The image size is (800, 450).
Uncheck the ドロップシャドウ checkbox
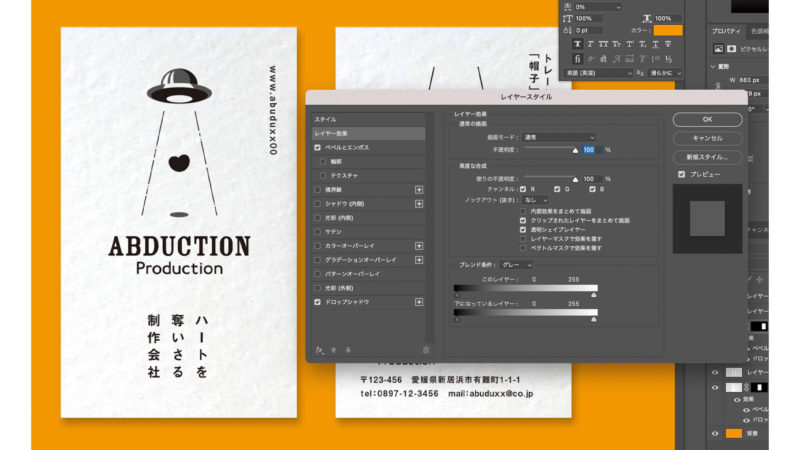[x=317, y=302]
